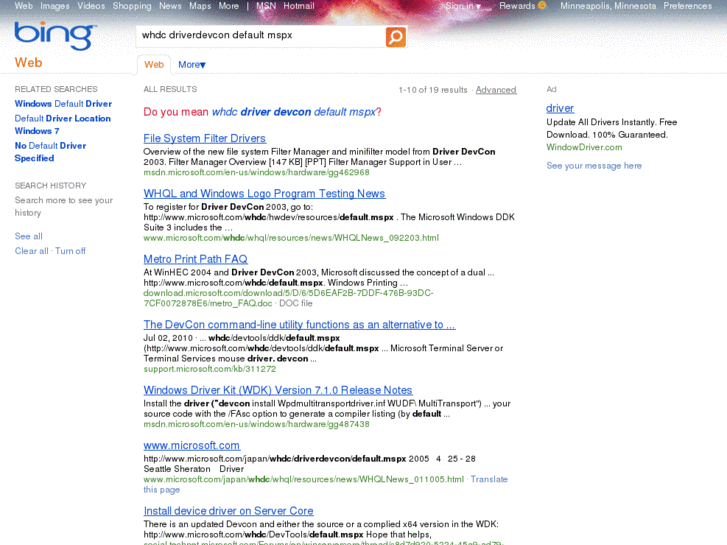Image resolution: width=727 pixels, height=545 pixels.
Task: Click related search Windows Default Driver
Action: click(x=63, y=103)
